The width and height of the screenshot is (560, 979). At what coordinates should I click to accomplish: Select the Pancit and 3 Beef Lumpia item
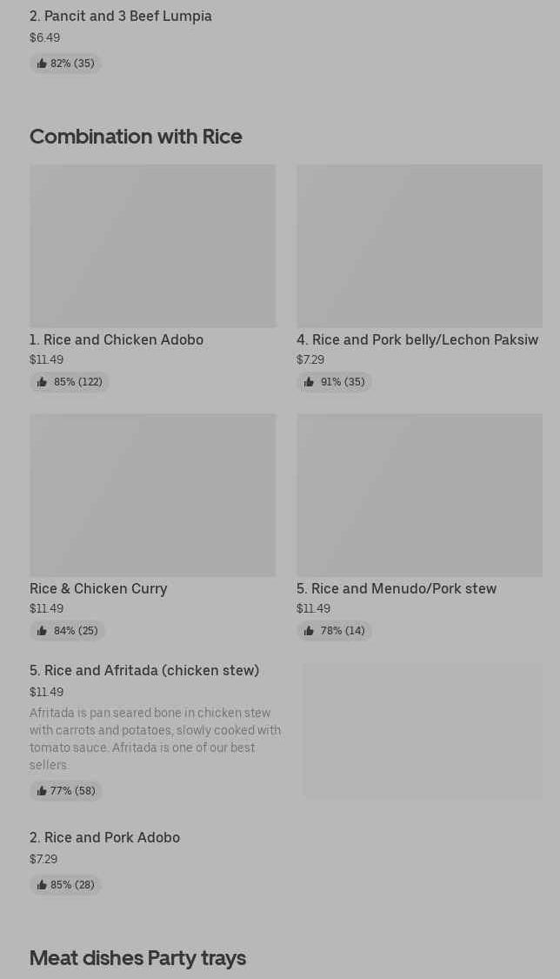point(121,16)
